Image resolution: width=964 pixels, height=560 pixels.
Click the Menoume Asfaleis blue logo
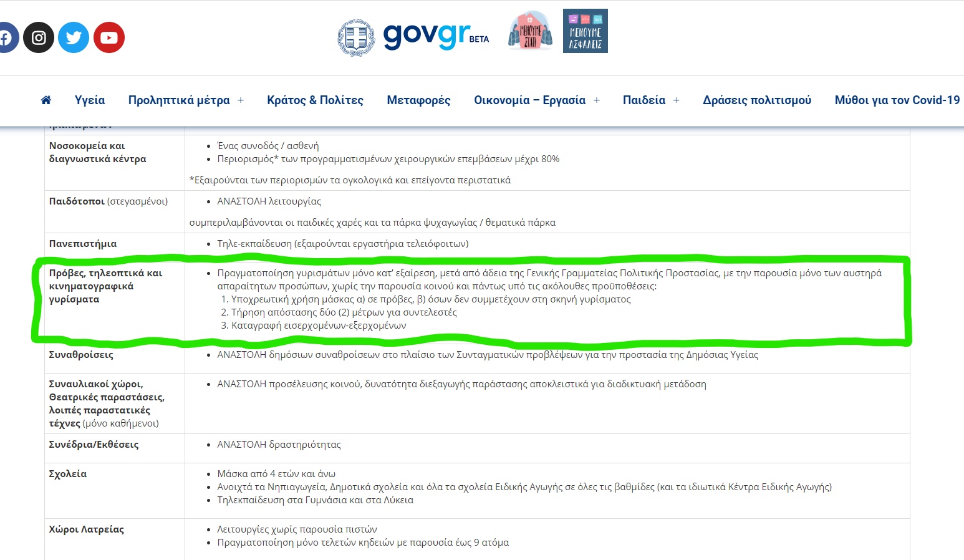(x=585, y=31)
